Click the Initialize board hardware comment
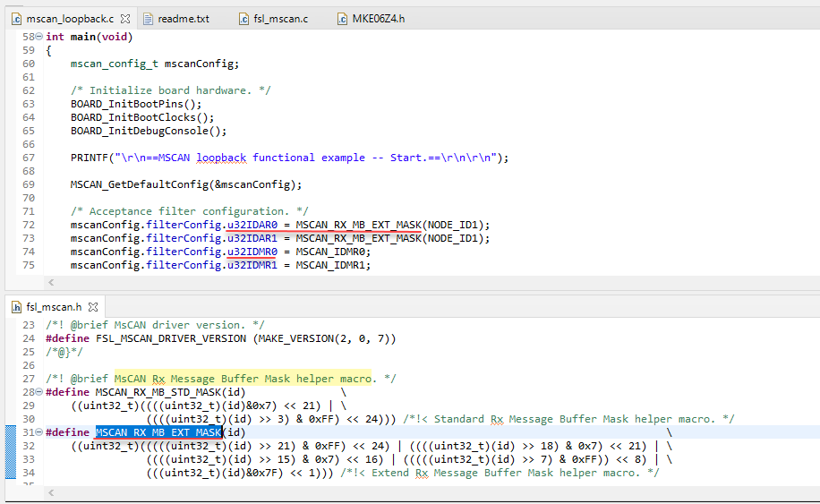The image size is (820, 504). (170, 90)
